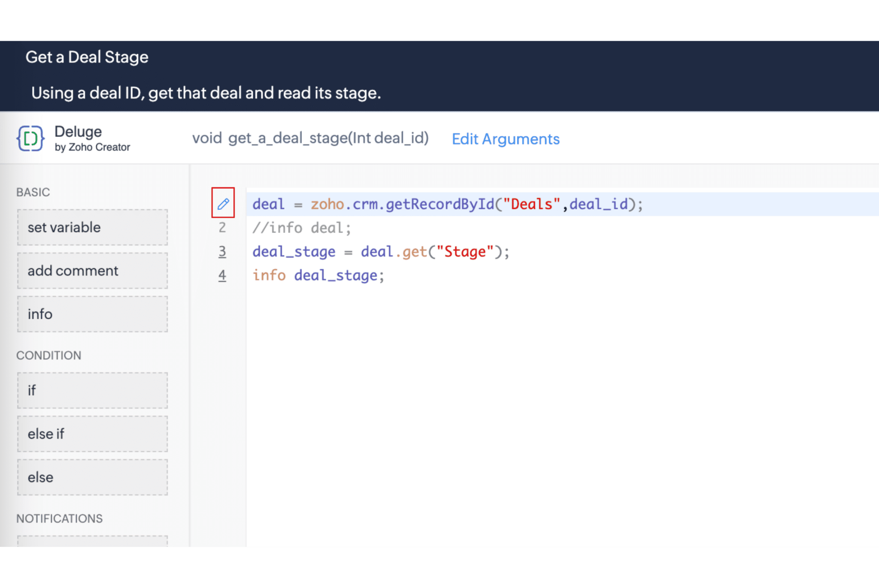Select line number 4 in the editor
Viewport: 879px width, 588px height.
point(222,275)
